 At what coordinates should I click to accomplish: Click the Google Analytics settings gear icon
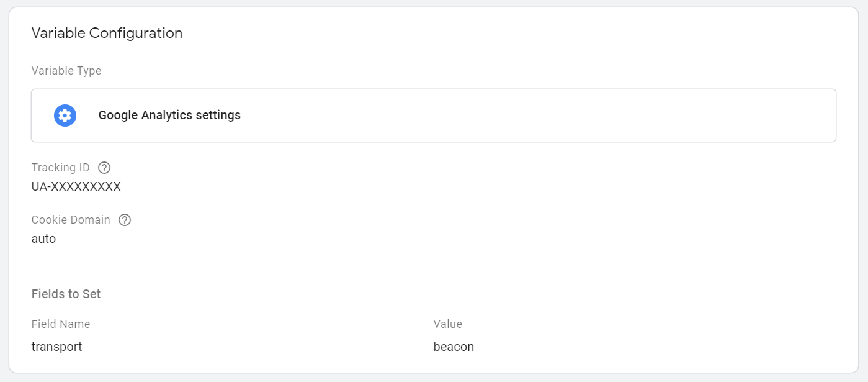click(65, 116)
